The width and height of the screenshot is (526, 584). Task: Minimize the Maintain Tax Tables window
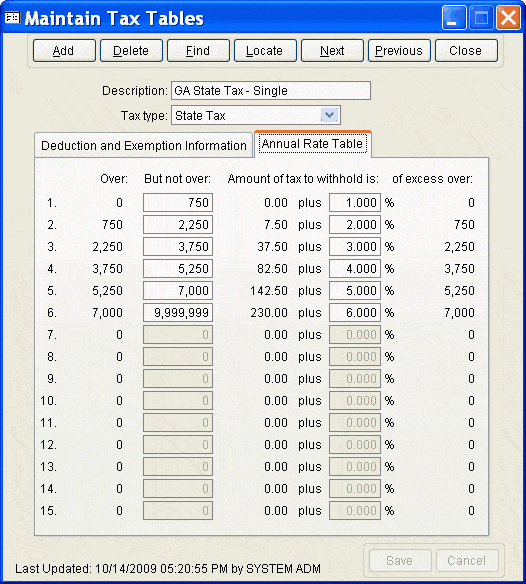pyautogui.click(x=454, y=18)
